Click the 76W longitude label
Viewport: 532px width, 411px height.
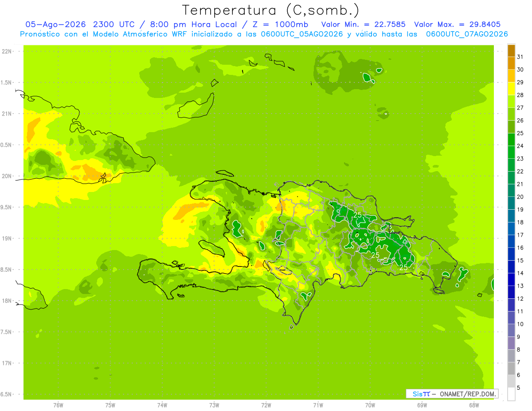point(58,405)
